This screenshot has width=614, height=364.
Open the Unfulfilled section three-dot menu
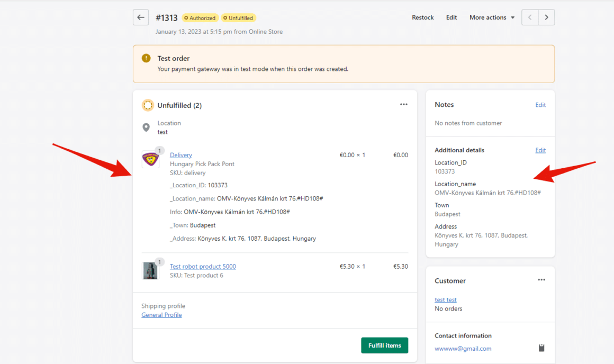[404, 104]
